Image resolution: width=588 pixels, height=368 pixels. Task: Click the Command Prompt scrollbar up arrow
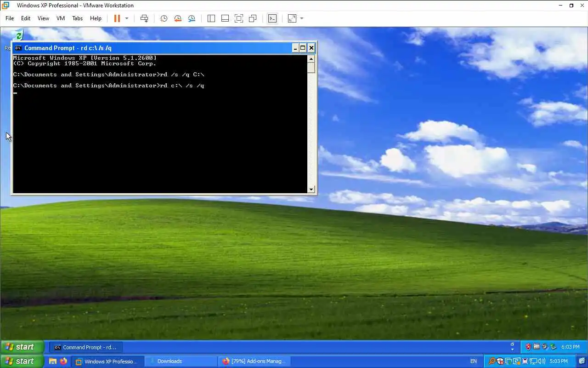tap(311, 59)
